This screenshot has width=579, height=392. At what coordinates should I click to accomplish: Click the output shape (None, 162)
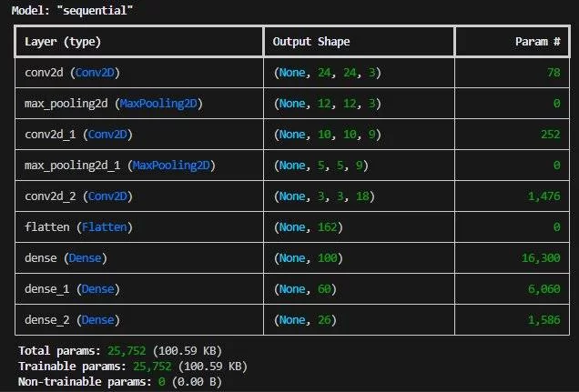(307, 227)
